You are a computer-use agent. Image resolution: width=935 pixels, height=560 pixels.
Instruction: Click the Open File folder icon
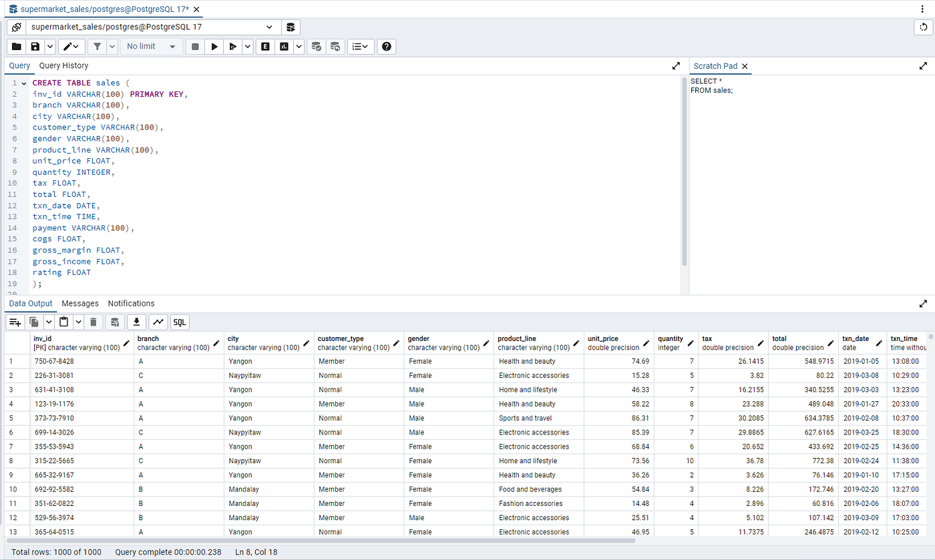[x=16, y=47]
